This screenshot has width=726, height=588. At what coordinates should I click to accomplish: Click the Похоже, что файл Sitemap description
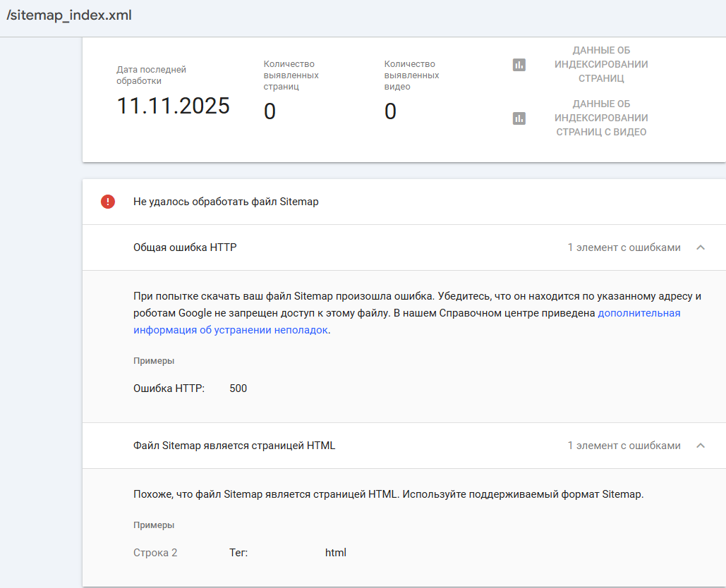389,494
